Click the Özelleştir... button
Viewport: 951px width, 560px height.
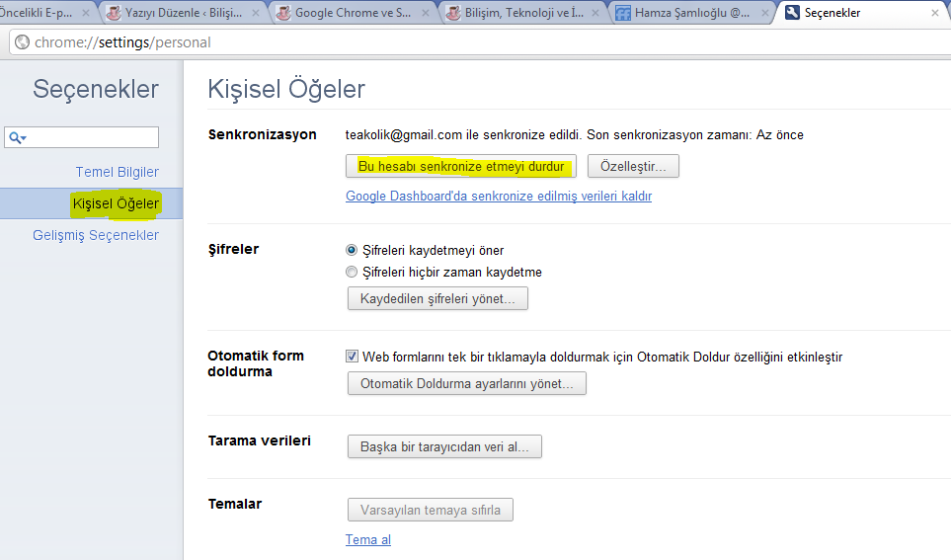(x=633, y=166)
